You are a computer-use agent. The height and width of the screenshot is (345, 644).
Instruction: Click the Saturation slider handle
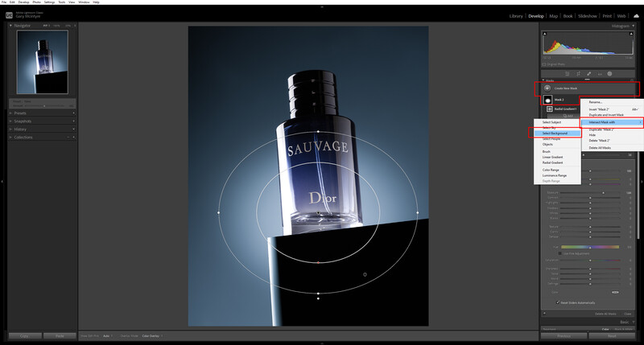590,260
